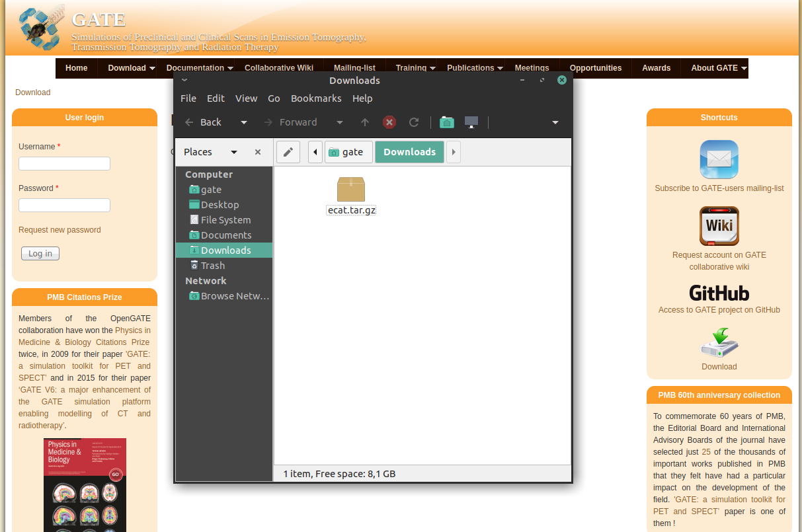Click the '25' link in anniversary text

[x=706, y=452]
